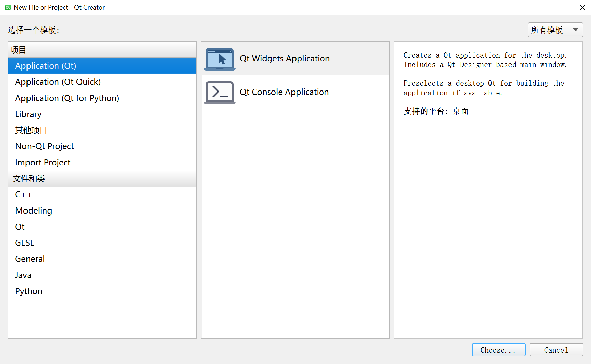Select the Qt Console Application terminal icon

tap(219, 92)
